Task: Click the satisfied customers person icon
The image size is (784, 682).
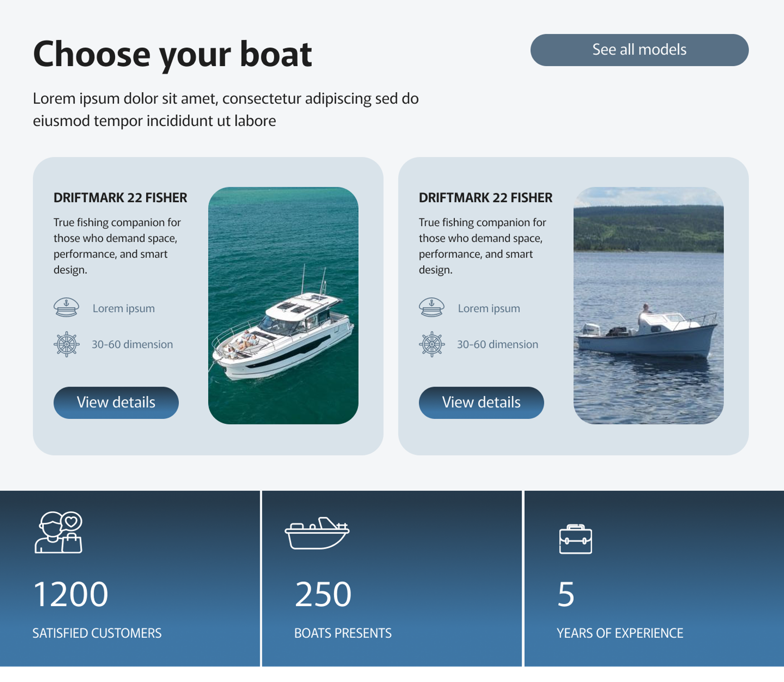Action: pyautogui.click(x=59, y=536)
